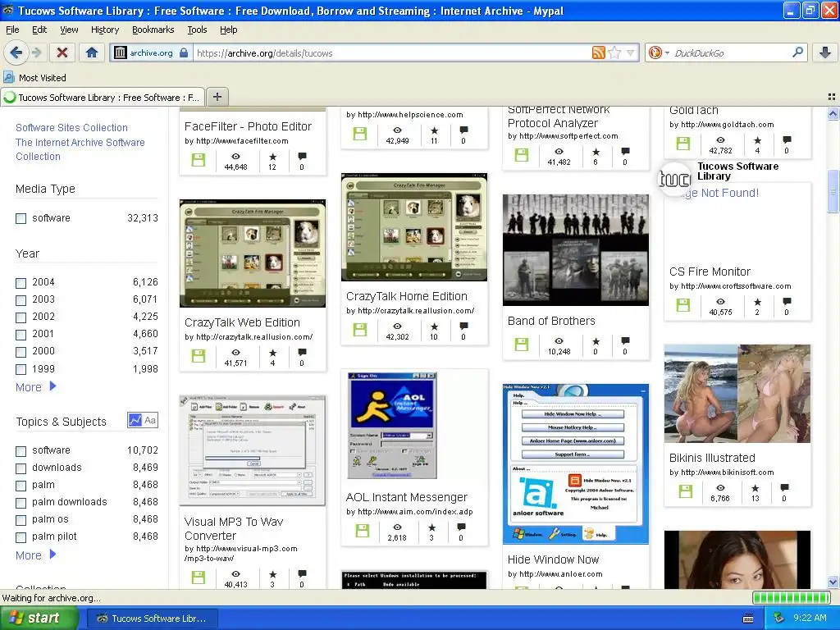Click the Forward navigation arrow
Image resolution: width=840 pixels, height=630 pixels.
[36, 52]
